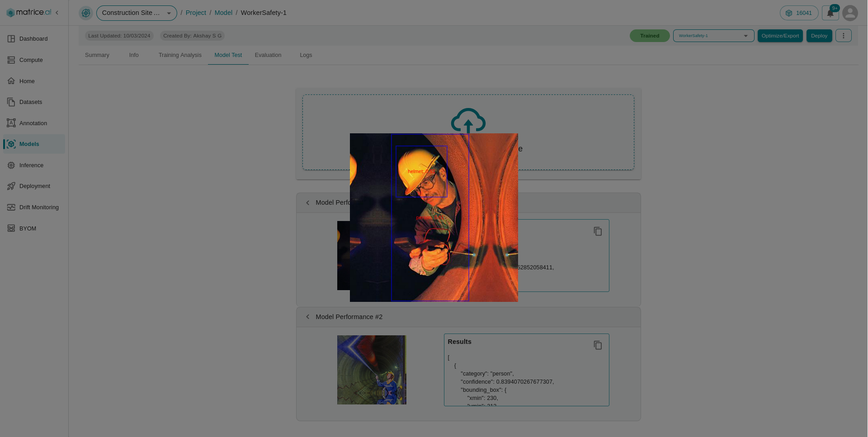Click the enlarged helmet worker preview image
The width and height of the screenshot is (868, 437).
tap(434, 217)
